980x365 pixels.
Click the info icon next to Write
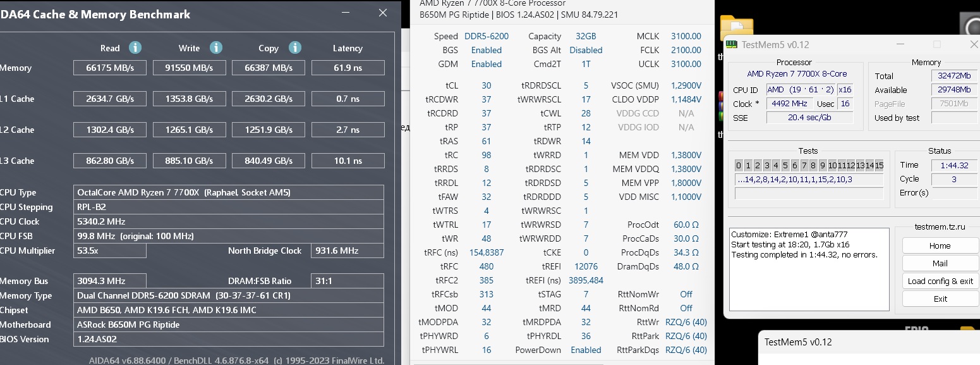tap(216, 47)
